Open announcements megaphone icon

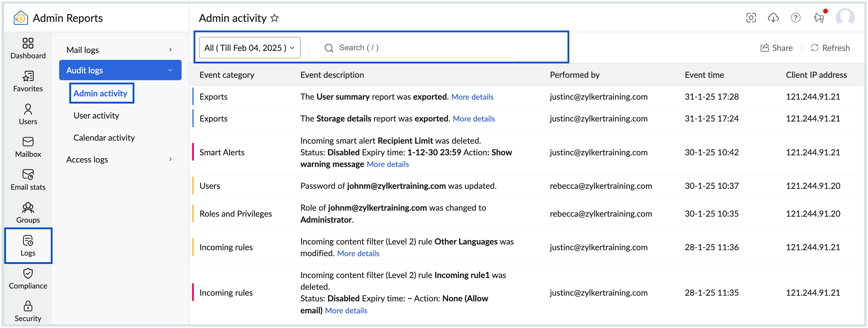(819, 18)
